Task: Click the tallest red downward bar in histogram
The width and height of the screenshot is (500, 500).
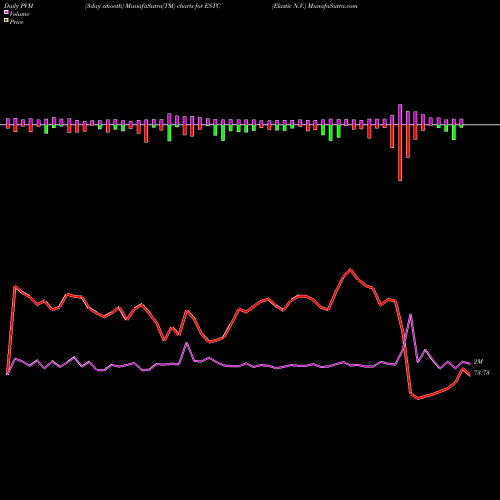Action: tap(400, 153)
